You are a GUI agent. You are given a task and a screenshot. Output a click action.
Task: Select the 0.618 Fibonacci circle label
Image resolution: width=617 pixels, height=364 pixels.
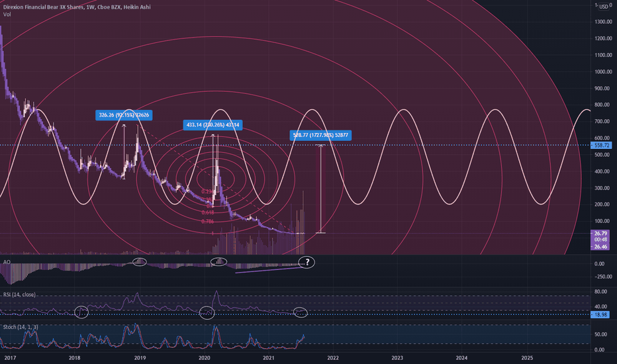208,212
